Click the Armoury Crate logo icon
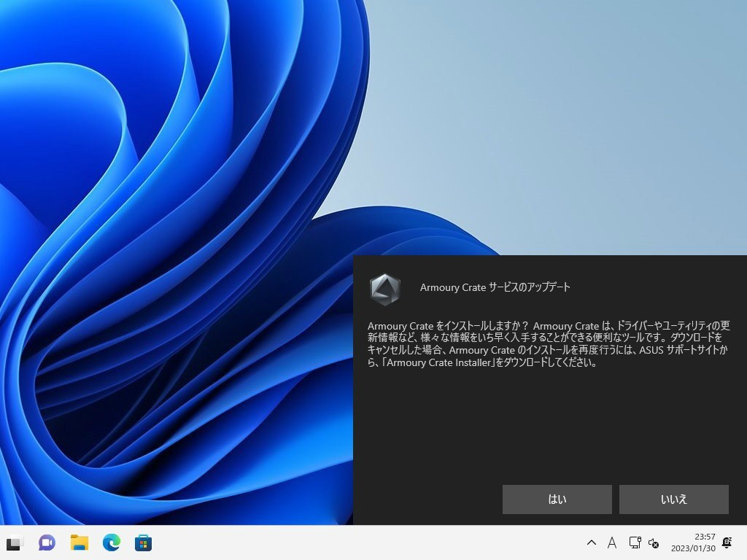 pyautogui.click(x=384, y=289)
